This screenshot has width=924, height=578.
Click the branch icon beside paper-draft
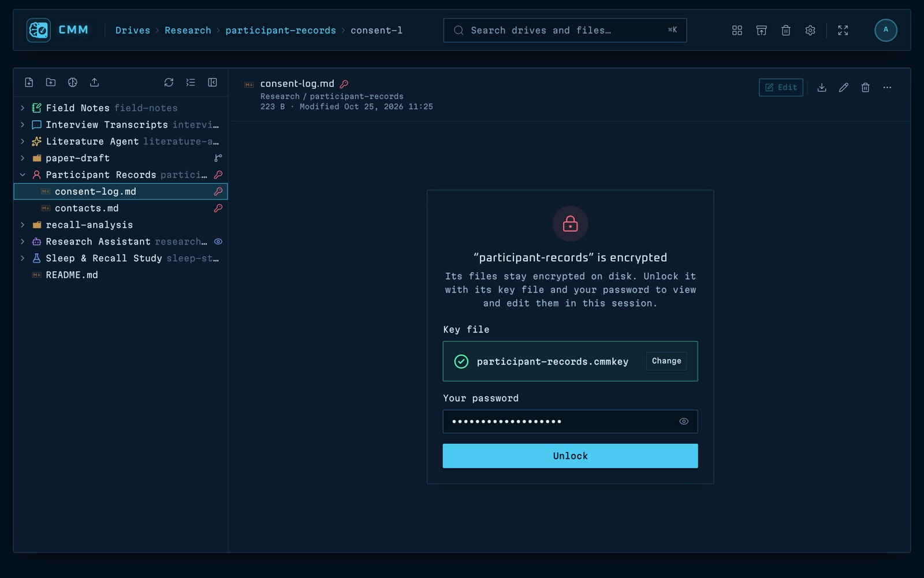218,158
